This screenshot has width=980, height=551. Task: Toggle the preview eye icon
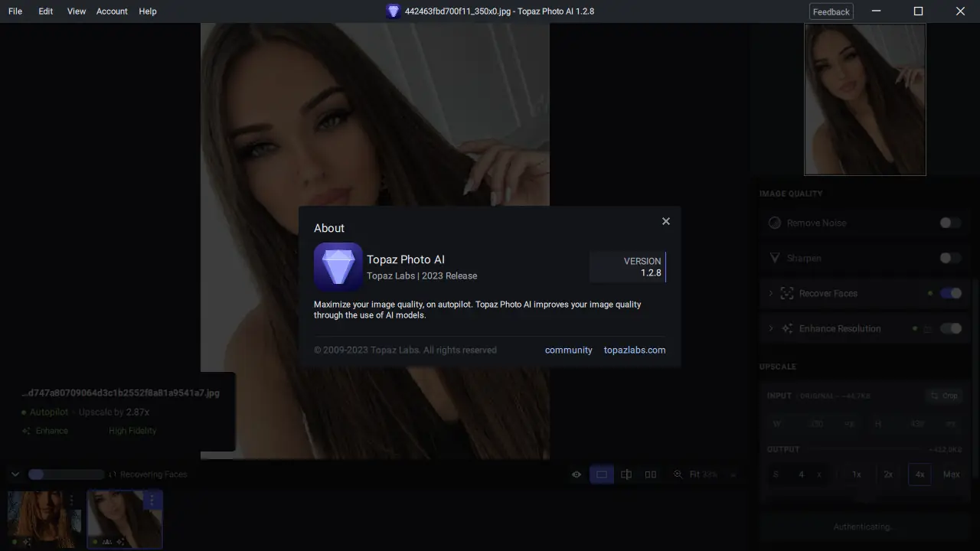pyautogui.click(x=577, y=474)
